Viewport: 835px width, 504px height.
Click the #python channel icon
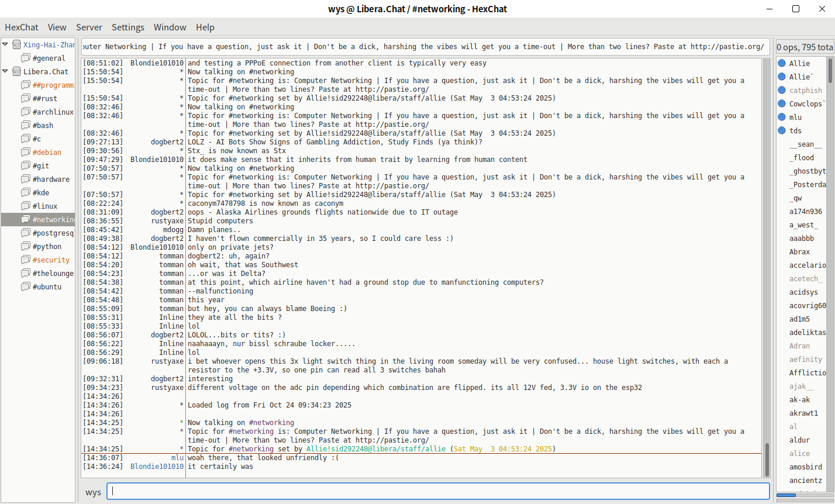pos(26,246)
